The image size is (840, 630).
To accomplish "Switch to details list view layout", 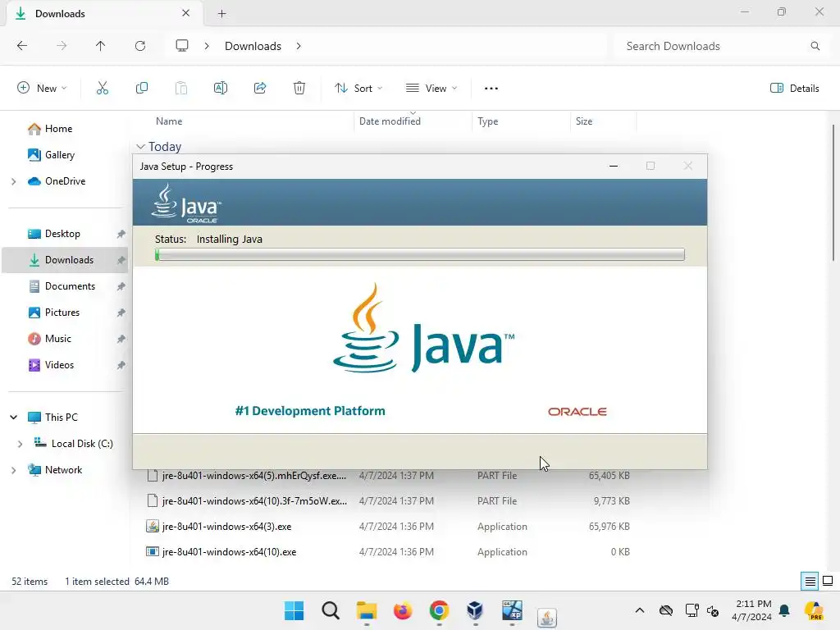I will [810, 582].
